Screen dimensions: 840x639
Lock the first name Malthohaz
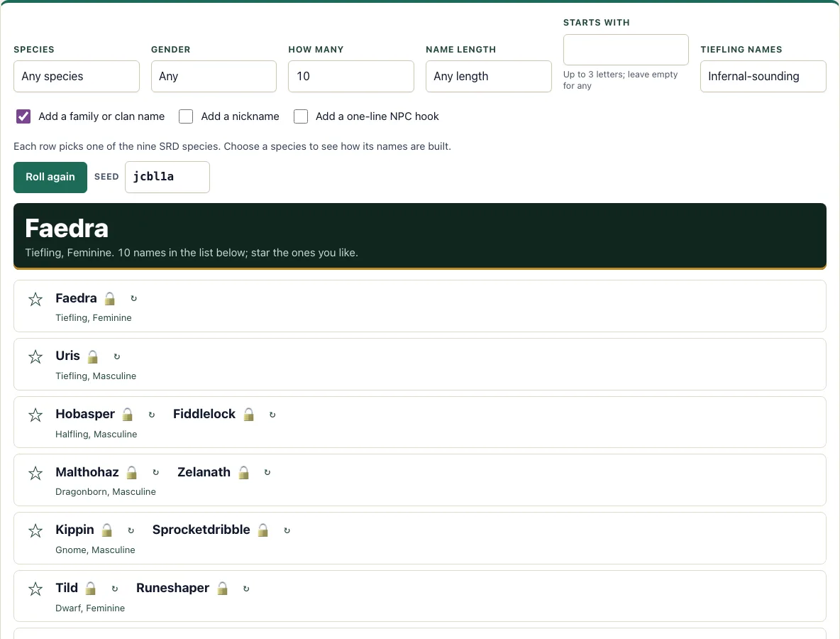132,472
